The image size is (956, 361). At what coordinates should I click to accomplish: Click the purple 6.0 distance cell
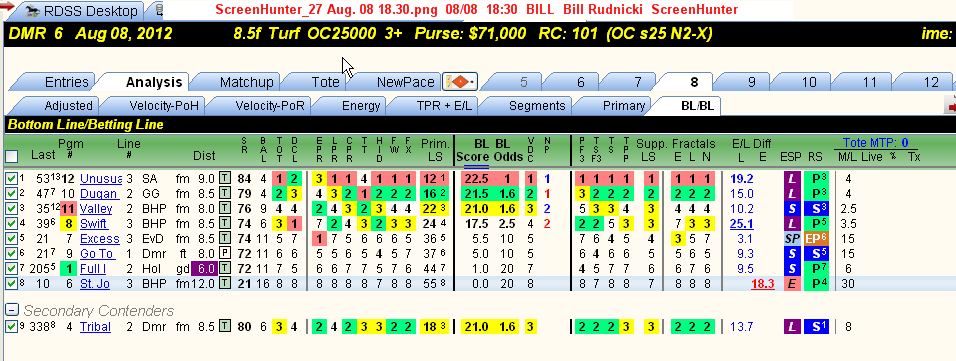(204, 268)
